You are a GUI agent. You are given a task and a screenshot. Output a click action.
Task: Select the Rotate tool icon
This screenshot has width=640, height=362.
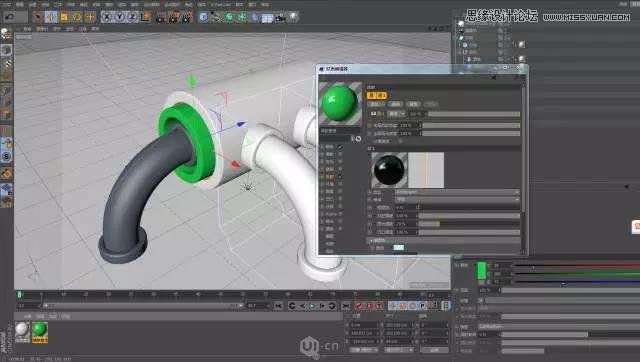pyautogui.click(x=77, y=17)
